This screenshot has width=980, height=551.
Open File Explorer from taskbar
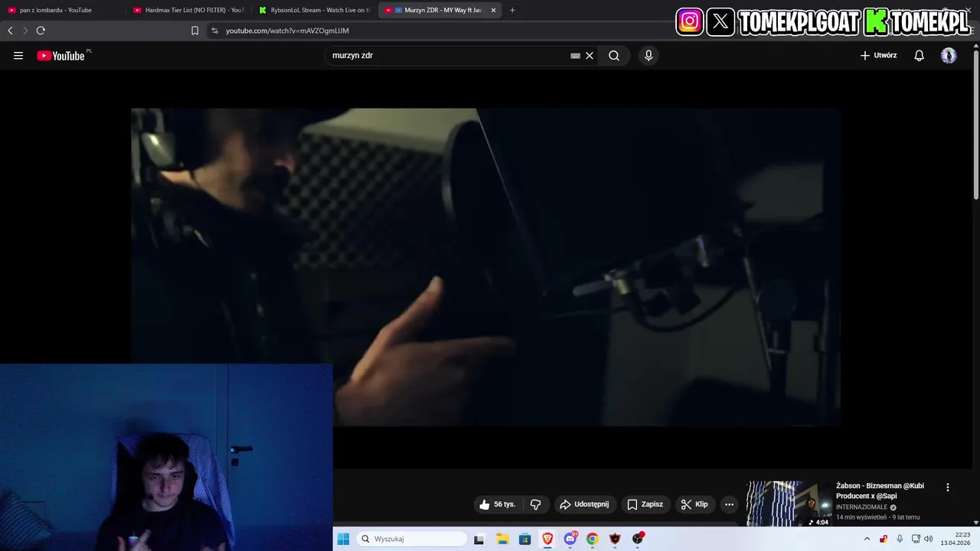point(502,539)
